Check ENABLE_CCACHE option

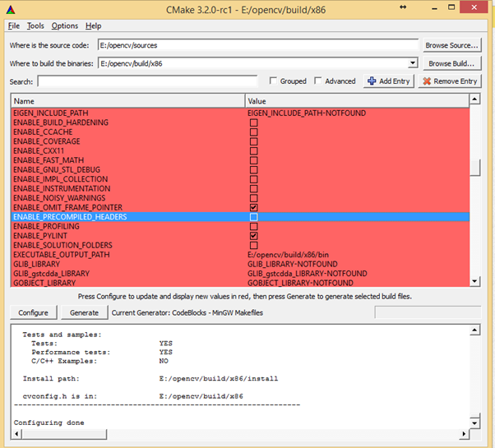coord(253,132)
